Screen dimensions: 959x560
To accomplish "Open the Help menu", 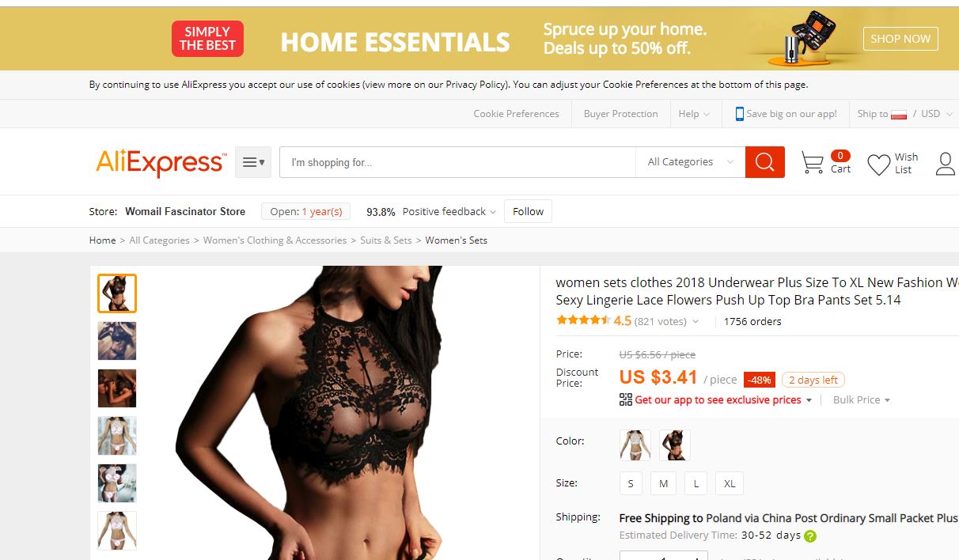I will coord(694,114).
